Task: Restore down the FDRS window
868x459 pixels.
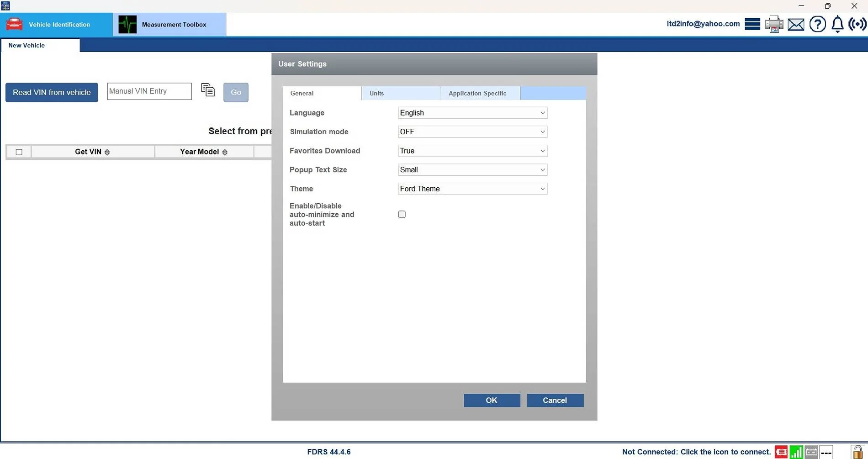Action: (827, 6)
